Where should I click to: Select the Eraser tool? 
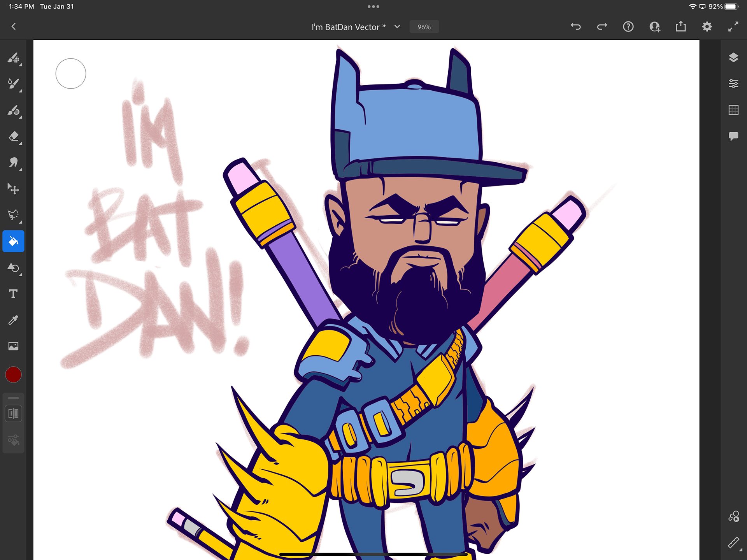(x=14, y=137)
